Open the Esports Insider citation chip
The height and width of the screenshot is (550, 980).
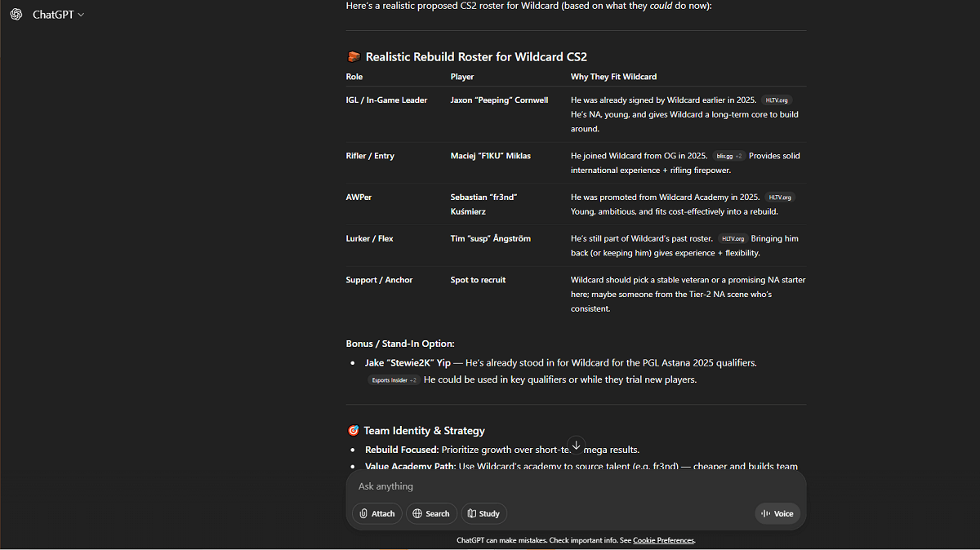(394, 380)
